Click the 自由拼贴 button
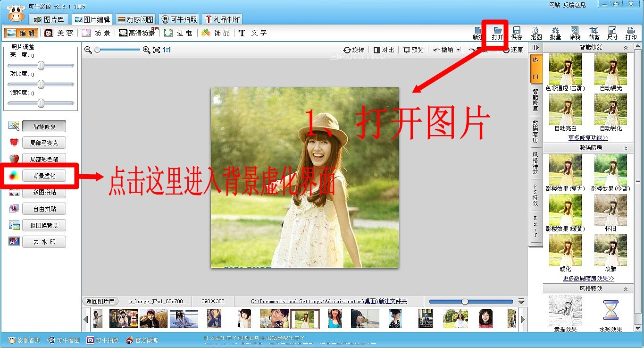644x348 pixels. [44, 209]
